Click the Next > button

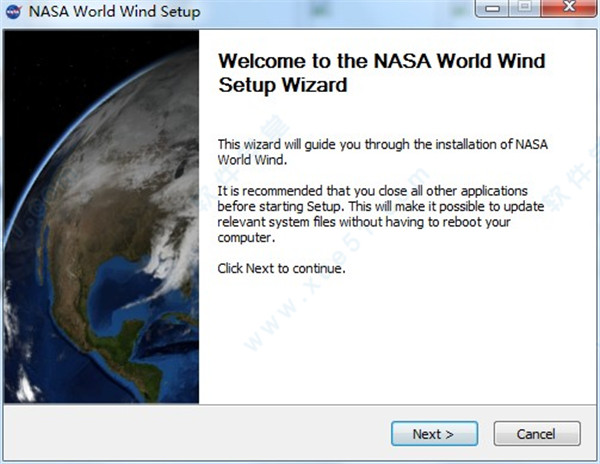pyautogui.click(x=434, y=434)
